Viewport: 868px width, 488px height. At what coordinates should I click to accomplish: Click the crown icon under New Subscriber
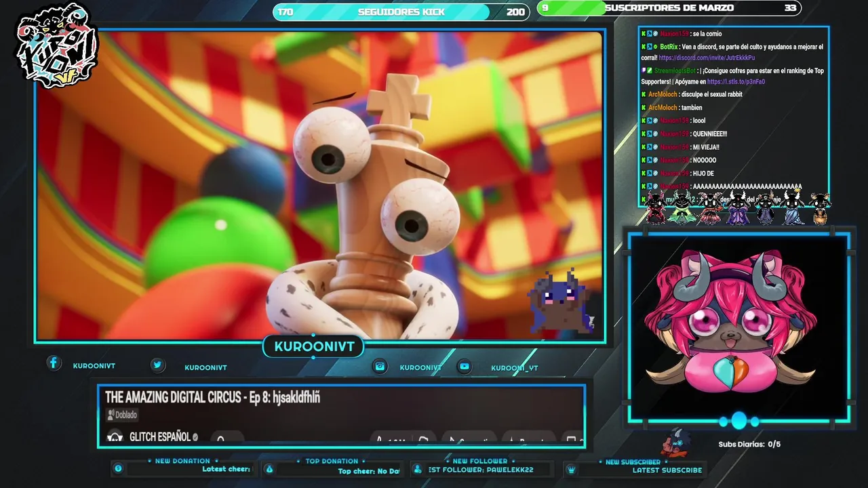click(x=571, y=469)
